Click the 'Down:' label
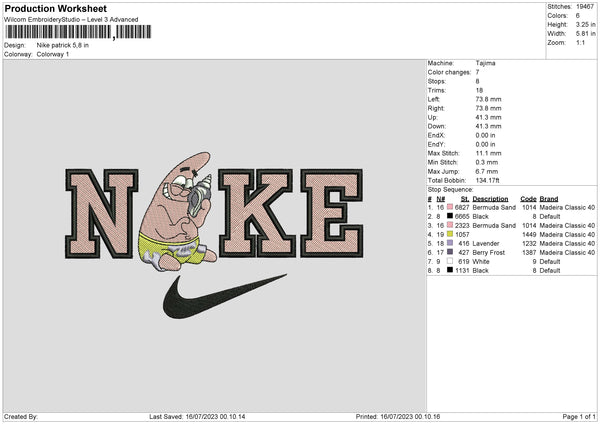 coord(437,126)
